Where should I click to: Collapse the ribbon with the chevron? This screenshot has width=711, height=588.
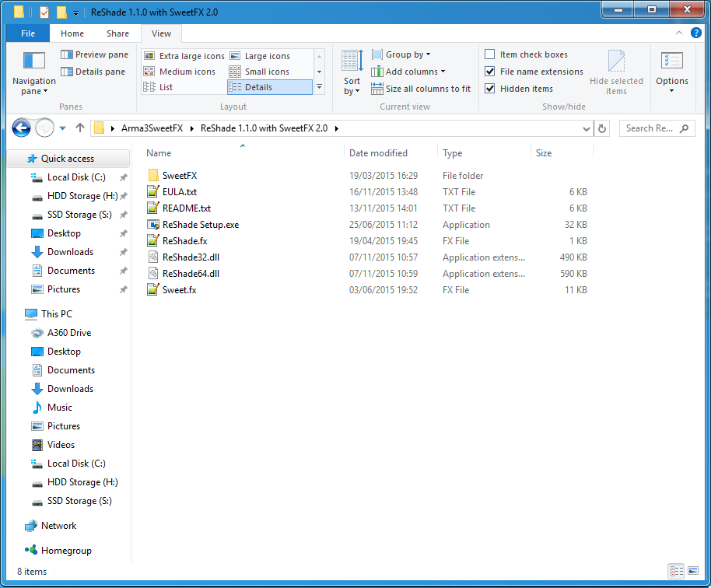click(679, 33)
